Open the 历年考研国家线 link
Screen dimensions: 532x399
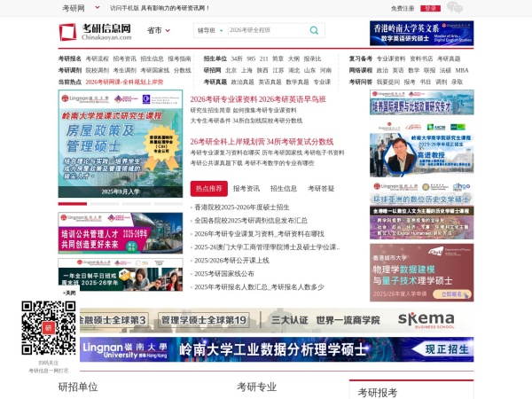pos(282,153)
